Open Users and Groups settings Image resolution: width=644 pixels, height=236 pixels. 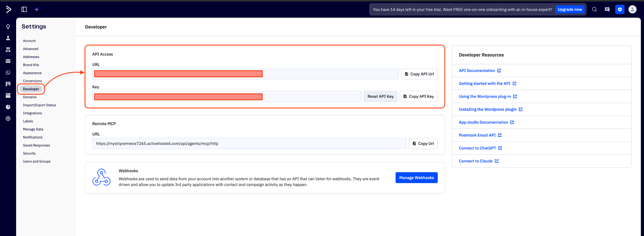click(x=37, y=161)
